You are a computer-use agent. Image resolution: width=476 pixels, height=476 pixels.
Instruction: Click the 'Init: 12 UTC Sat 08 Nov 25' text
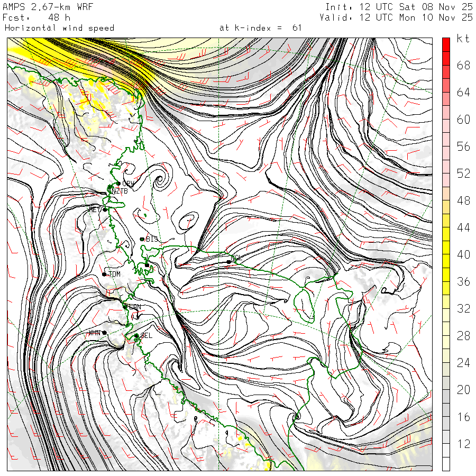click(x=399, y=7)
